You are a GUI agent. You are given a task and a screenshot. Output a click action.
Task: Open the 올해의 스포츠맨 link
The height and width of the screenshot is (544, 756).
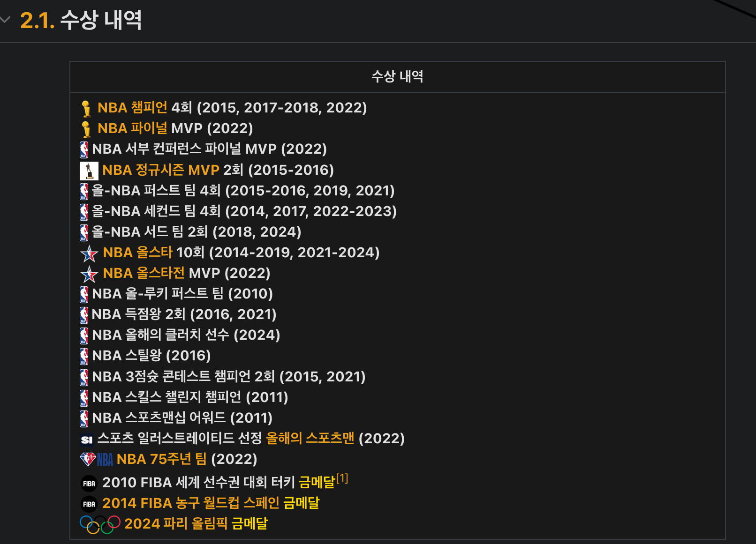(310, 439)
